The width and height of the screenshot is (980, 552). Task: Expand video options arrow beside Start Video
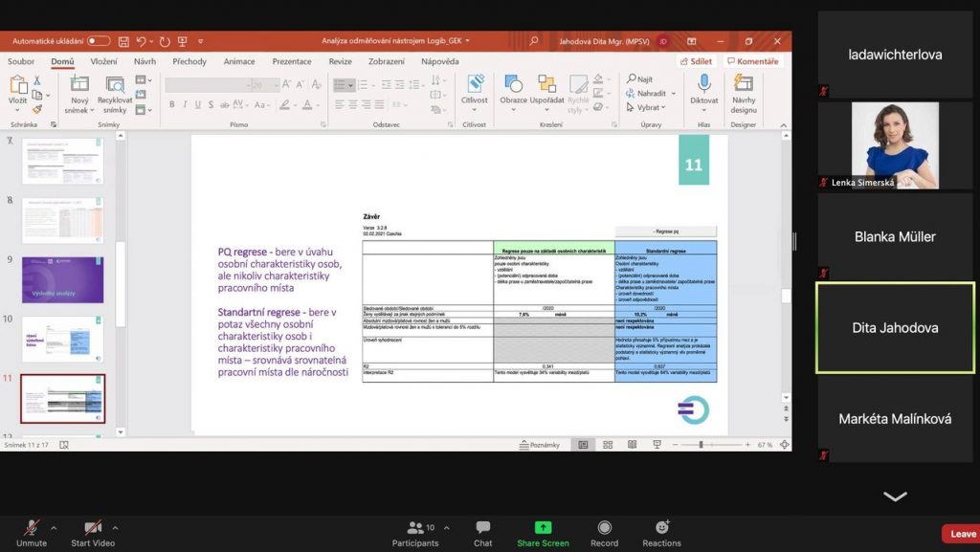pyautogui.click(x=115, y=527)
